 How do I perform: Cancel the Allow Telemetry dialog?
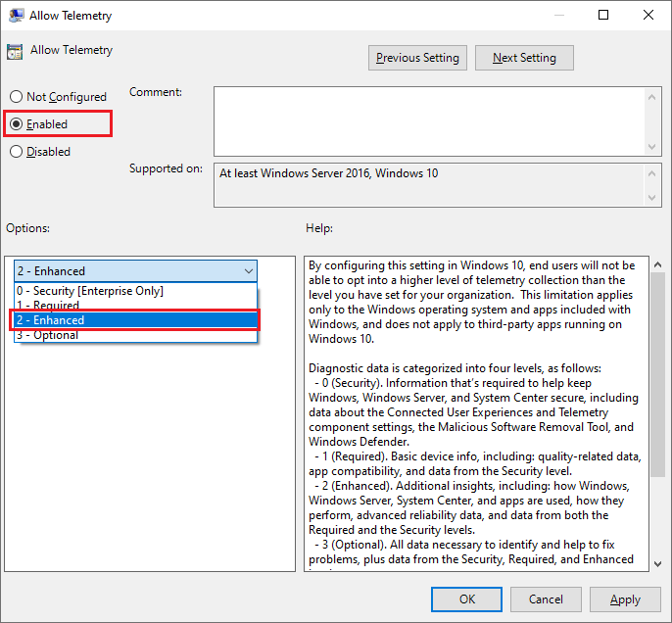546,599
